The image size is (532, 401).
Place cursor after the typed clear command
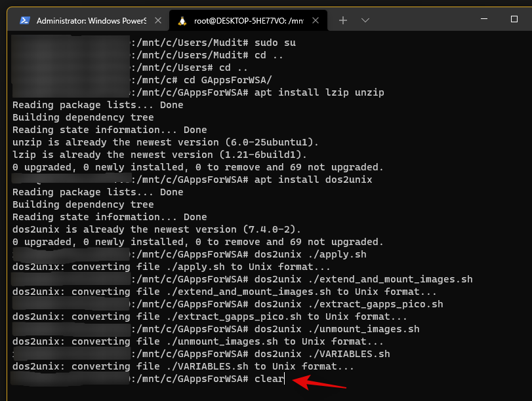click(x=285, y=379)
